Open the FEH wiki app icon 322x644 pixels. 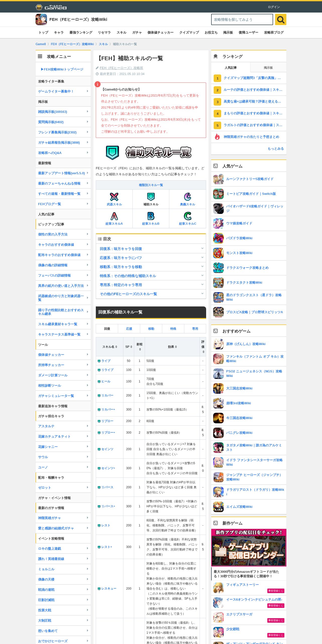[x=41, y=20]
